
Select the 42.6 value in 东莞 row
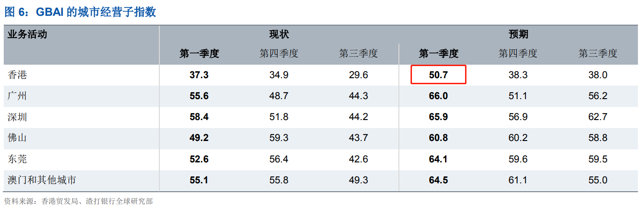click(358, 159)
